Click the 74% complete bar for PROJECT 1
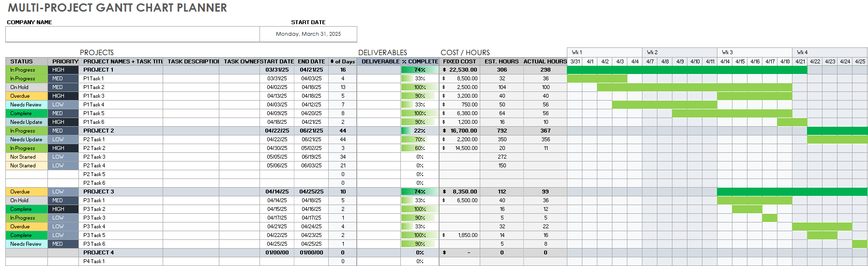 pyautogui.click(x=419, y=70)
